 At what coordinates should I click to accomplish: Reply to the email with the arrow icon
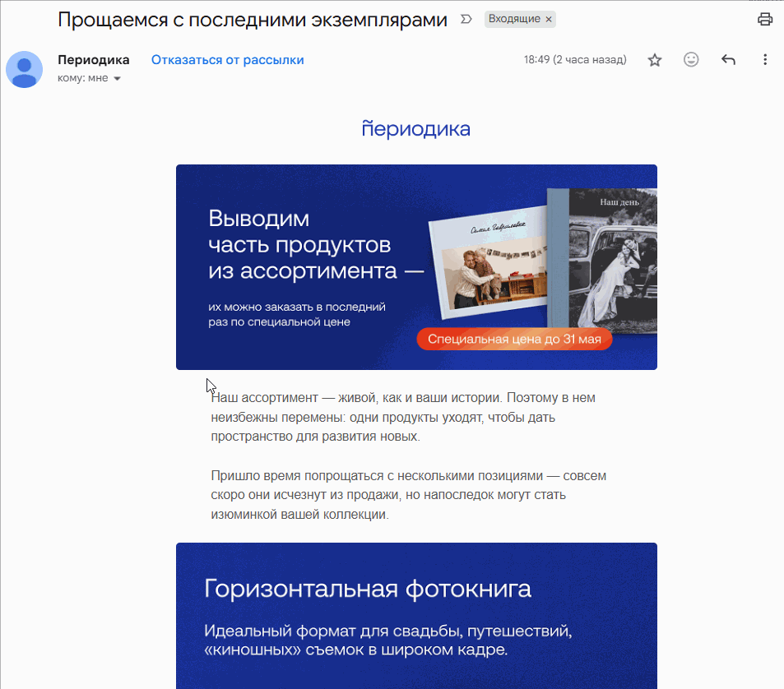tap(728, 60)
